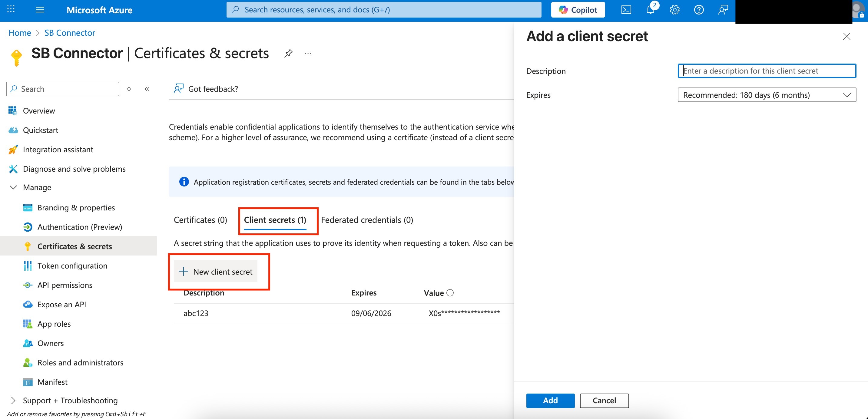Viewport: 868px width, 419px height.
Task: Switch to Federated credentials (0) tab
Action: point(366,220)
